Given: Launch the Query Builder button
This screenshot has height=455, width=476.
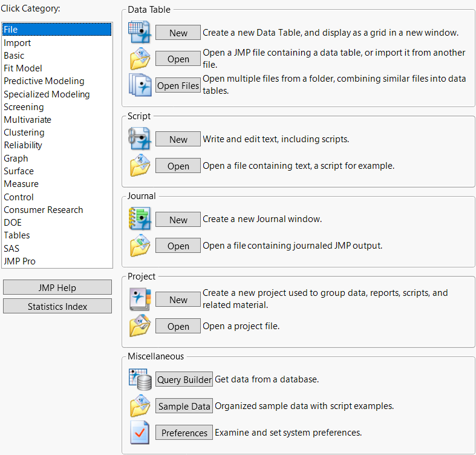Looking at the screenshot, I should coord(184,379).
